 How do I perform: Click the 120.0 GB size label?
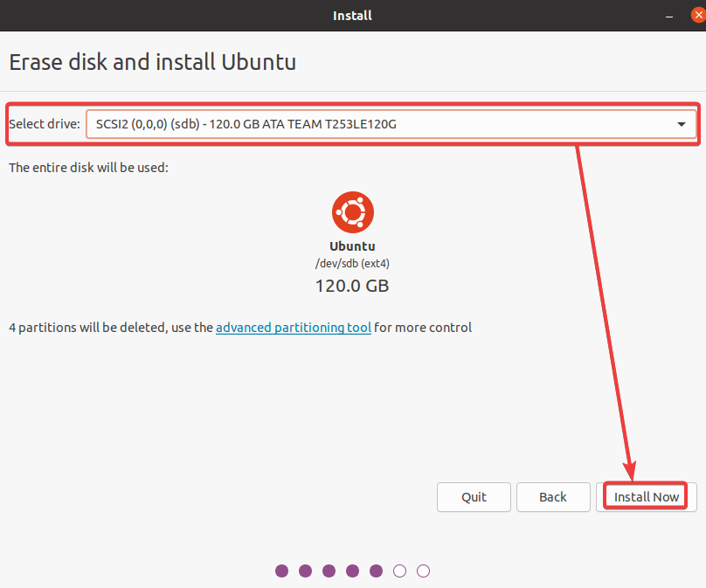tap(352, 286)
